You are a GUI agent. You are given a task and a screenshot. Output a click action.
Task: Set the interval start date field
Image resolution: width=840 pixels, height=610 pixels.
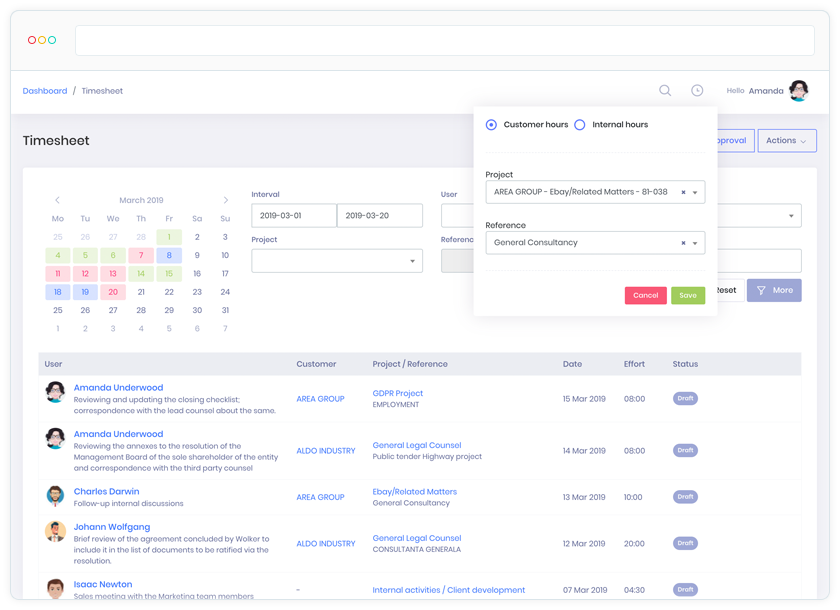[x=294, y=215]
